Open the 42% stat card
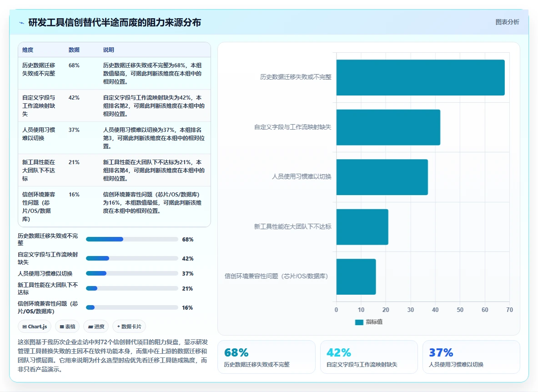The width and height of the screenshot is (538, 392). pyautogui.click(x=369, y=357)
